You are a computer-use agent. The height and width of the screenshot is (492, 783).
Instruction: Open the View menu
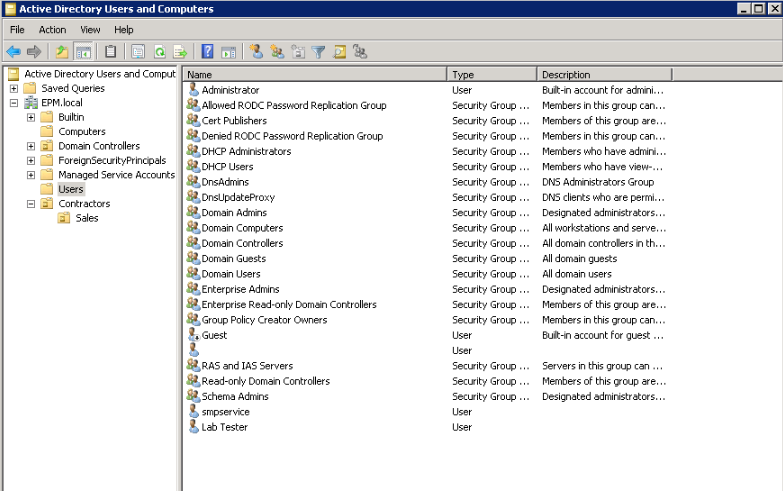tap(90, 30)
